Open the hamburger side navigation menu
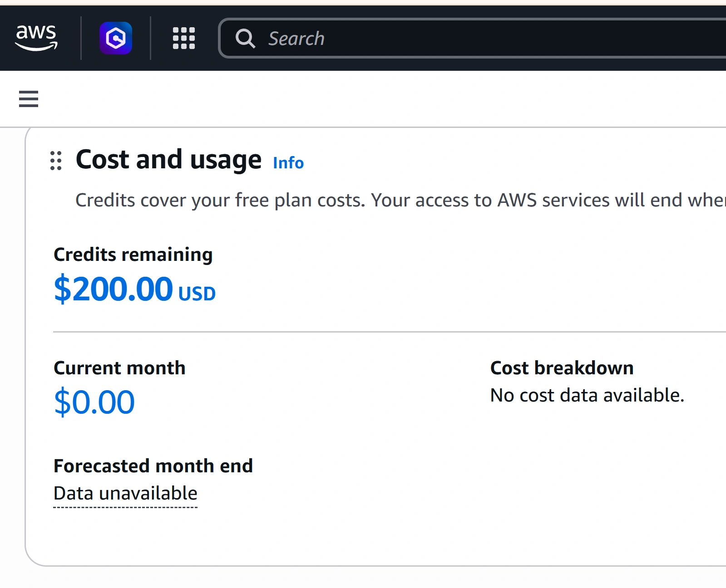Viewport: 726px width, 588px height. [29, 98]
